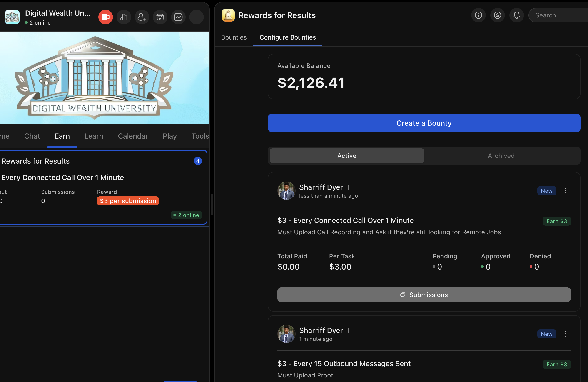Open the marketplace storefront icon

click(160, 17)
